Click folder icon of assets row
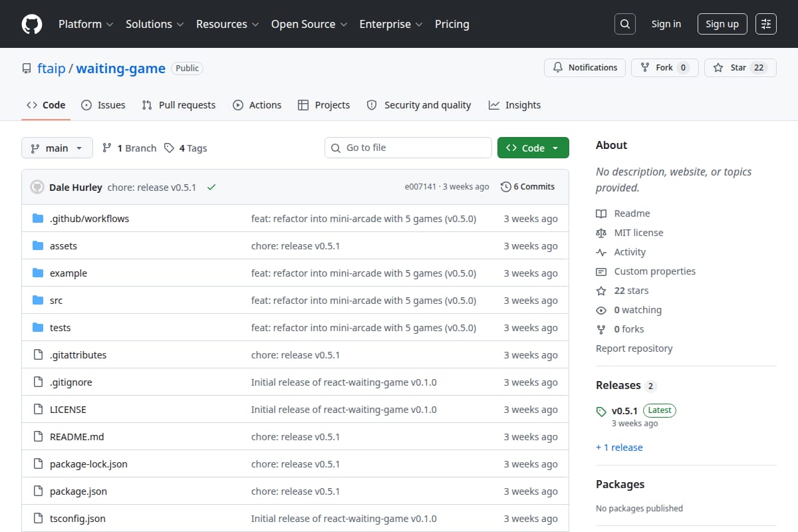The width and height of the screenshot is (798, 532). (38, 245)
